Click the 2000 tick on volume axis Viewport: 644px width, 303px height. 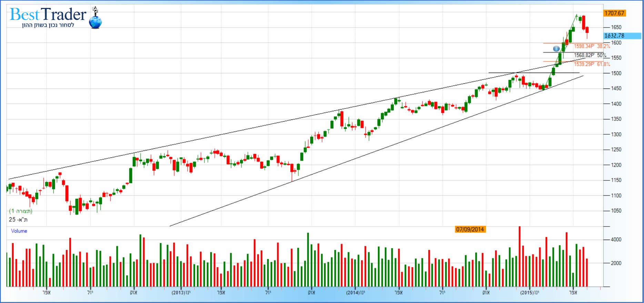click(x=616, y=263)
